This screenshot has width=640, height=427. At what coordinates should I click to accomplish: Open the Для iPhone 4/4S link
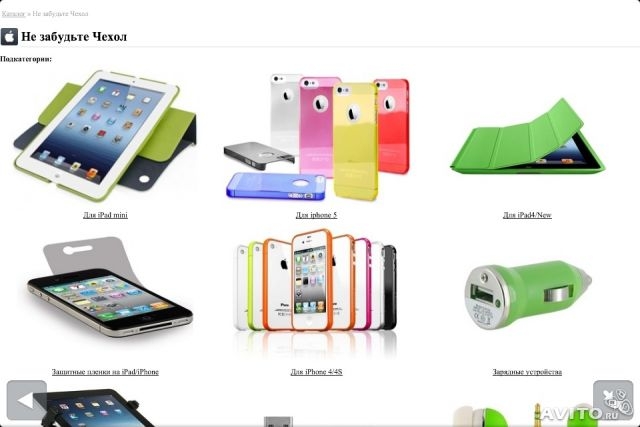(x=316, y=371)
